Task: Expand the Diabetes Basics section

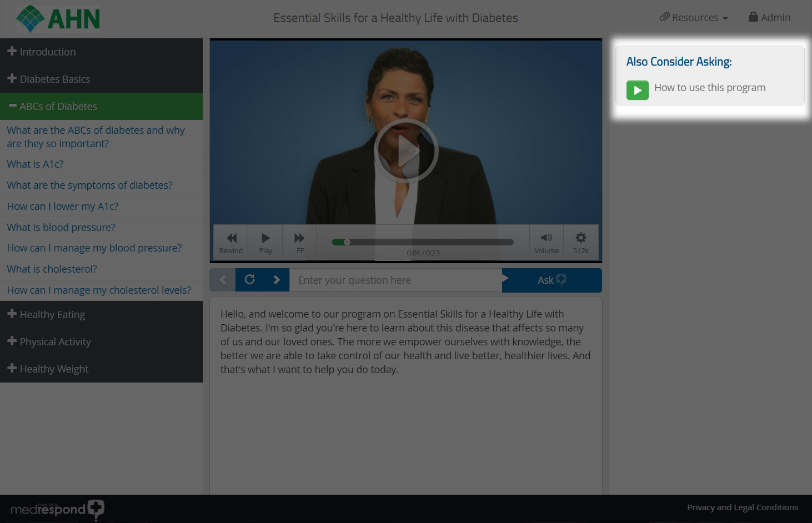Action: (x=49, y=79)
